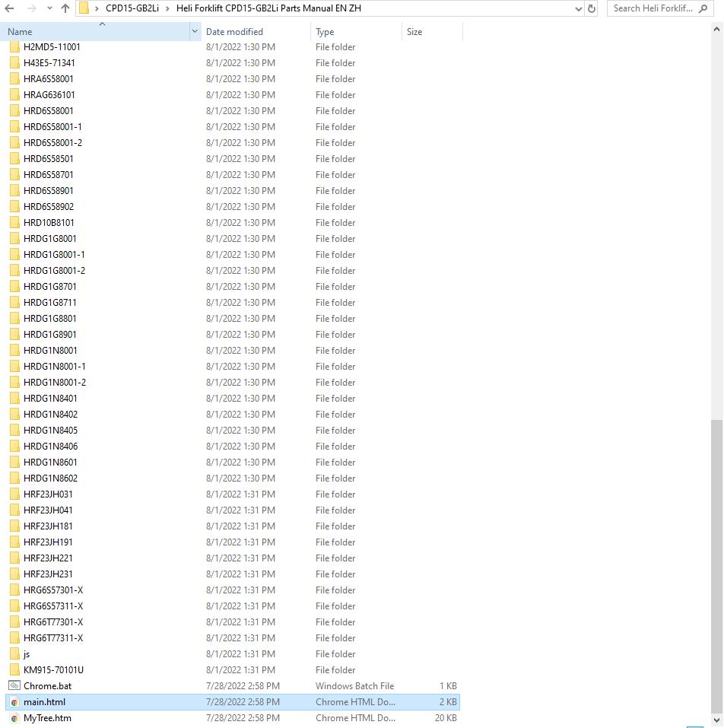The height and width of the screenshot is (728, 724).
Task: Select the HRDG1G8901 folder name
Action: 50,334
